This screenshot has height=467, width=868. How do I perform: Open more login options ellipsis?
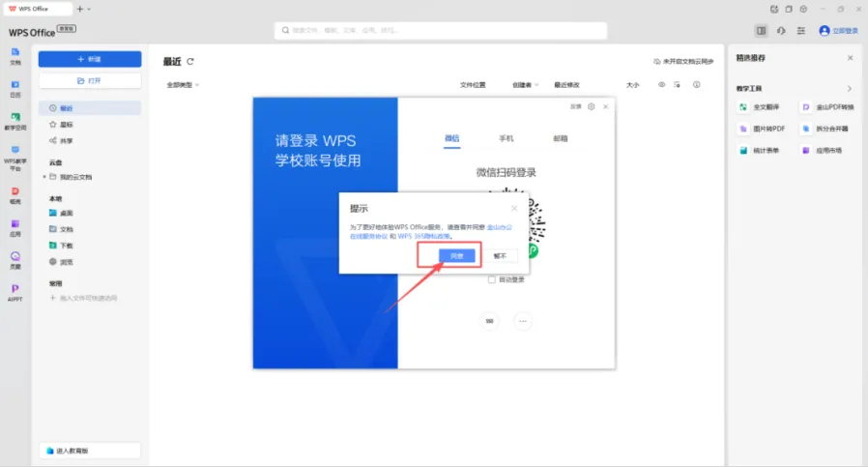click(523, 321)
